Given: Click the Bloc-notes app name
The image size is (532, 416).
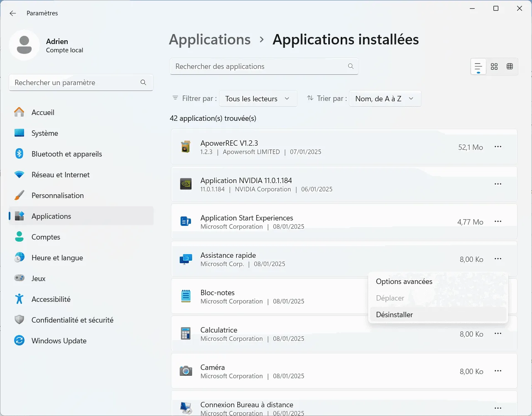Looking at the screenshot, I should 217,293.
